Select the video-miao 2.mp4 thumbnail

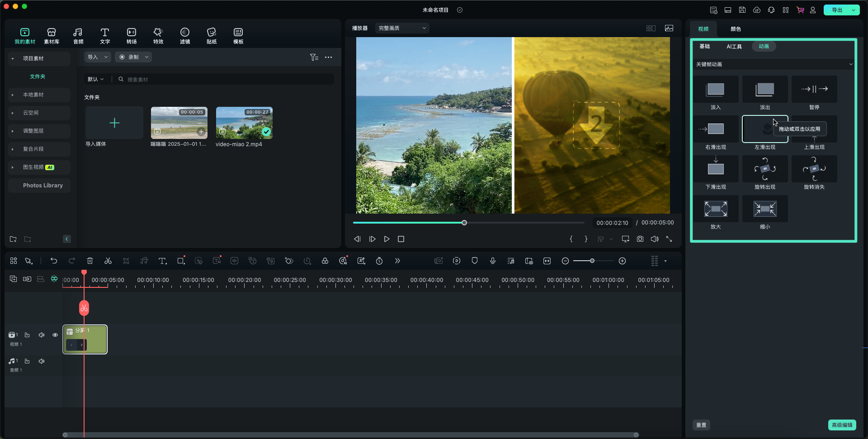coord(244,123)
